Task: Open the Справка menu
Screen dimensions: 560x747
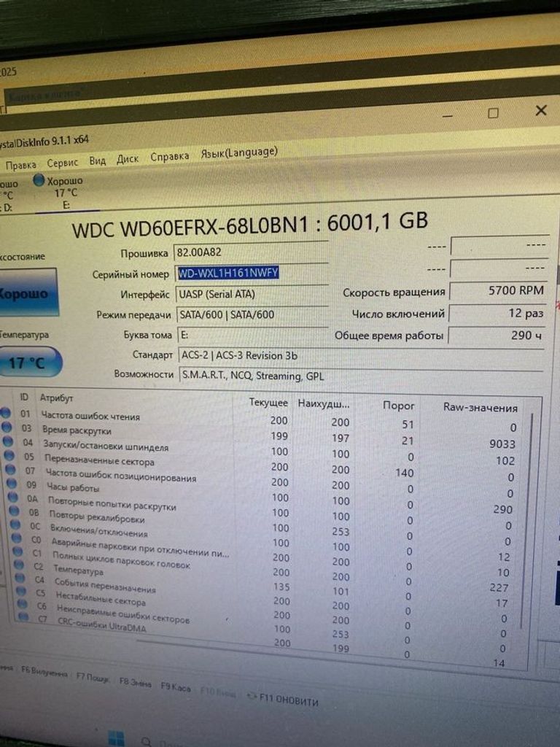Action: (169, 156)
